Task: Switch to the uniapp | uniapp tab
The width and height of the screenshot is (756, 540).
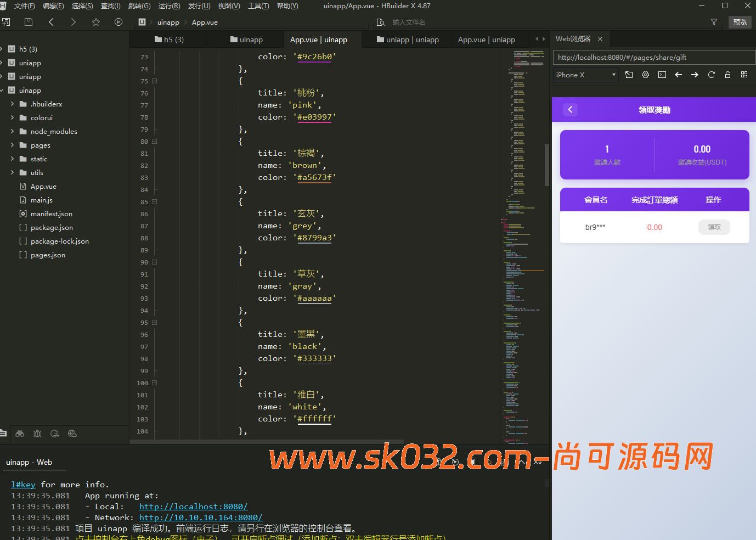Action: pos(407,40)
